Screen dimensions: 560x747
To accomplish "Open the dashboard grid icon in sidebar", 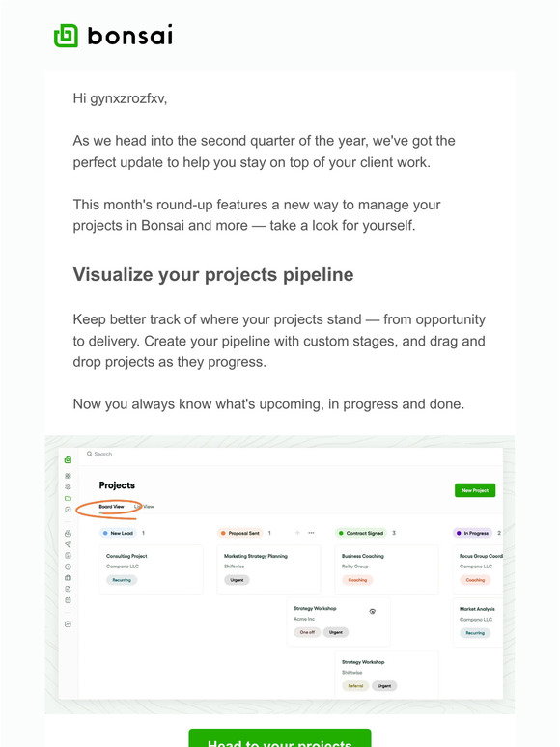I will pos(68,476).
